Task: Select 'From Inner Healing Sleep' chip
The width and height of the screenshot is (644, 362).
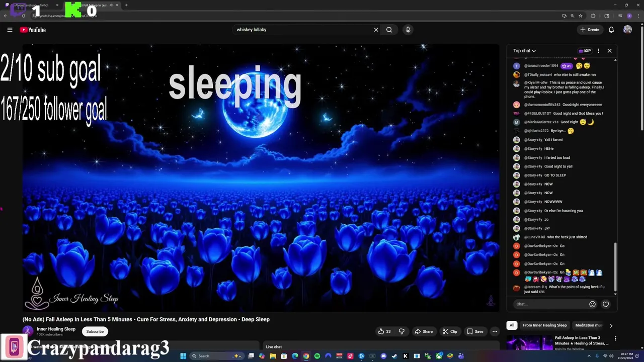Action: click(544, 325)
